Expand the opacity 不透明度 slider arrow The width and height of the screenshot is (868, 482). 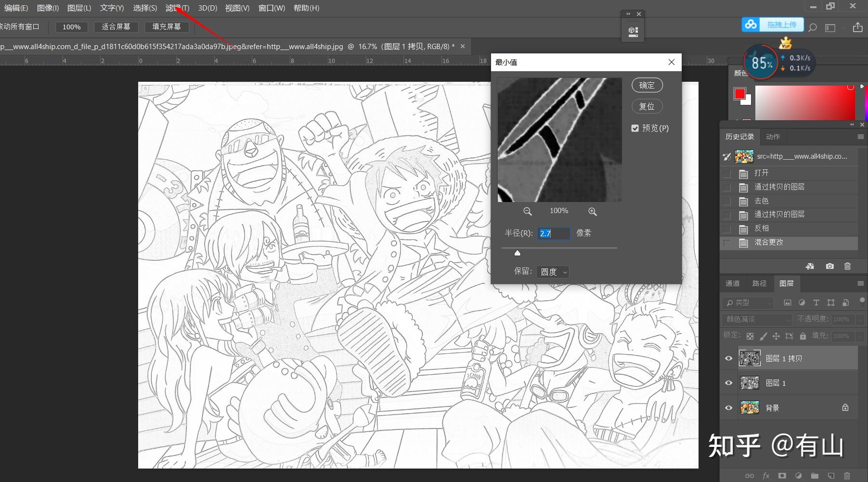point(860,319)
